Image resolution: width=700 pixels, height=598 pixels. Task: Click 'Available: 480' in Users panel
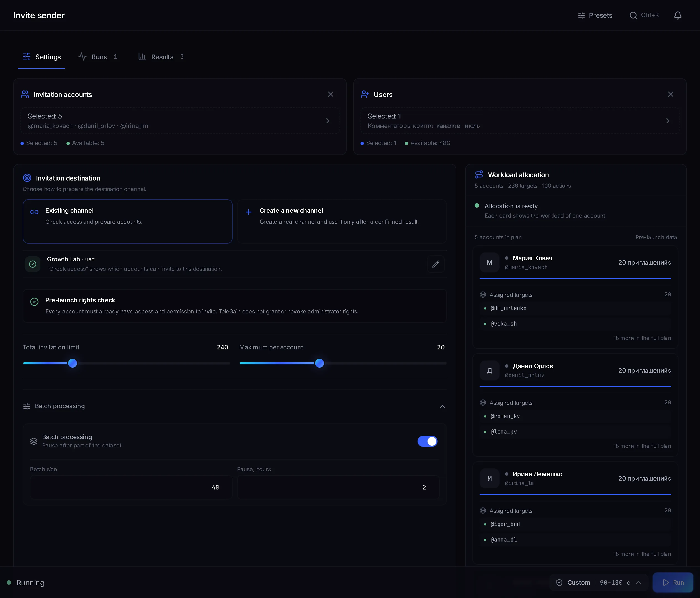coord(427,143)
